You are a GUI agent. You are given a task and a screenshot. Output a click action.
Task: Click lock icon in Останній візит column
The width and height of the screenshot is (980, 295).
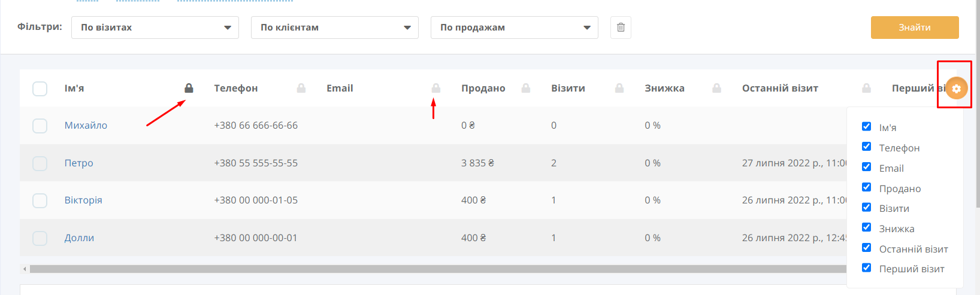tap(866, 88)
